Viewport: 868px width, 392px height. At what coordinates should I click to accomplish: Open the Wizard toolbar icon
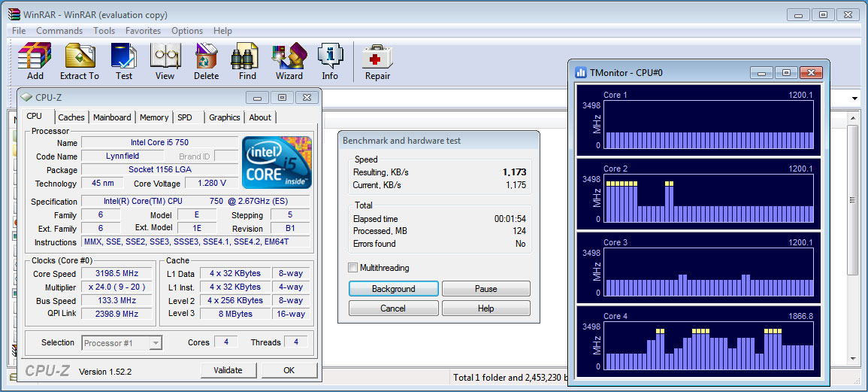289,56
